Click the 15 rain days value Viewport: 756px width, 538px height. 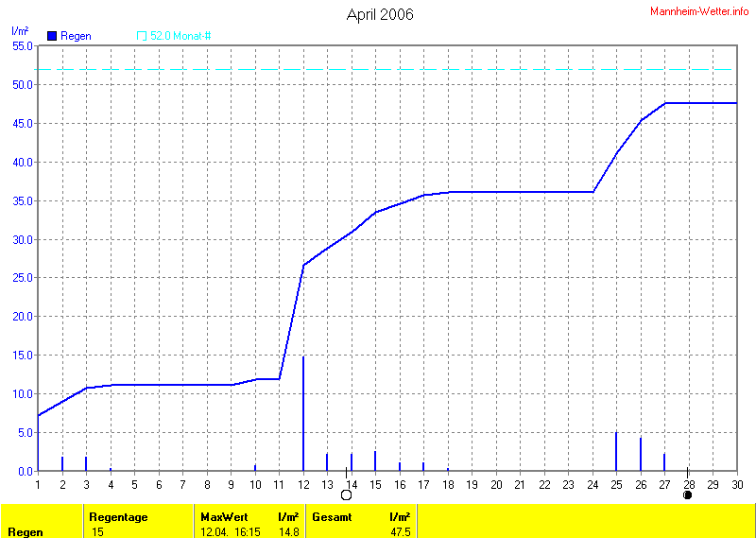(x=98, y=531)
